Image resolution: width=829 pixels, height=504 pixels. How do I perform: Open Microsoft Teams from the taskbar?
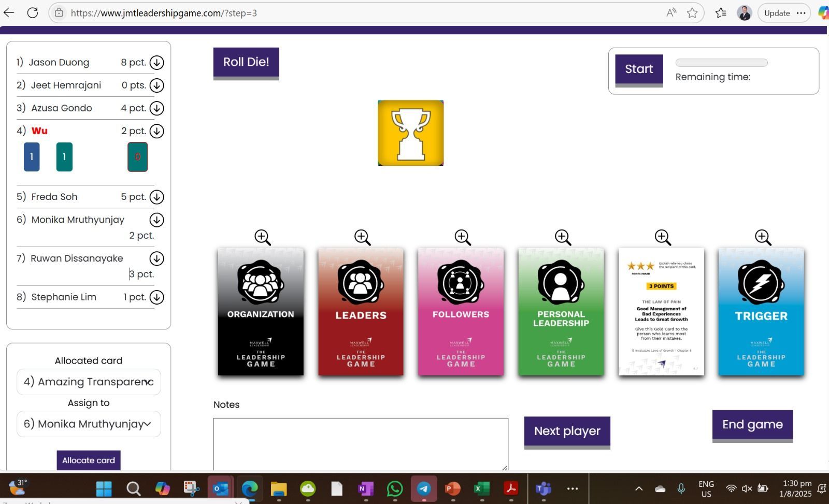click(542, 487)
